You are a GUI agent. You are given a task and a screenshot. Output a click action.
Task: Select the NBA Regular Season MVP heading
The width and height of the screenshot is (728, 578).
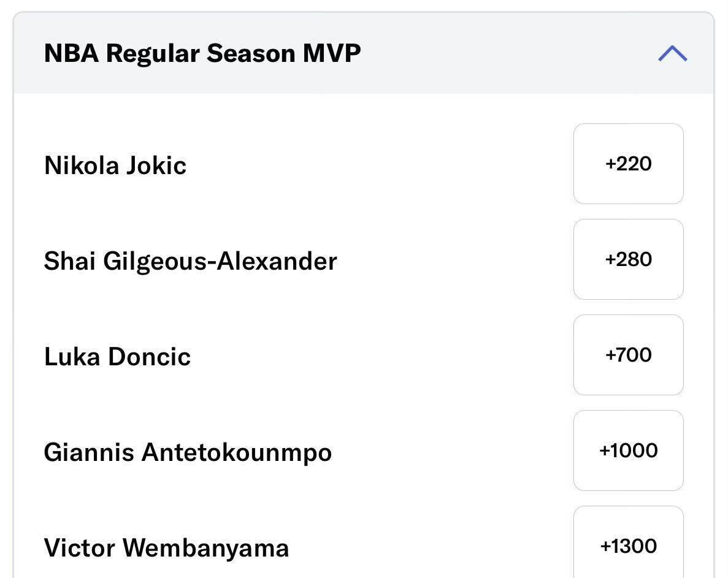tap(202, 53)
